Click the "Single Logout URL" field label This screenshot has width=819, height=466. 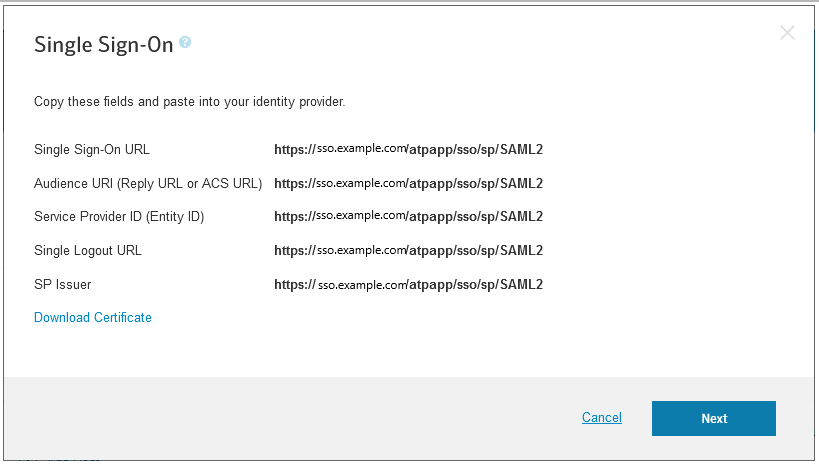pos(88,251)
